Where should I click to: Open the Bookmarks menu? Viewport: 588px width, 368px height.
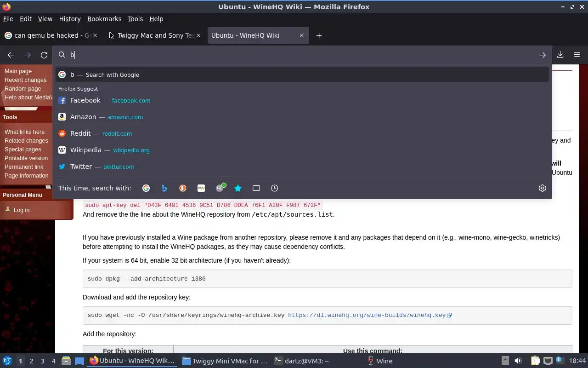click(104, 19)
